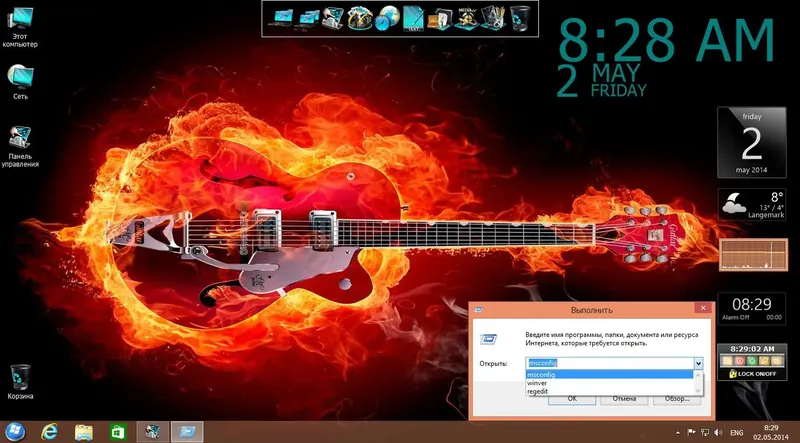Open the Windows Start button
This screenshot has width=800, height=443.
pos(16,432)
